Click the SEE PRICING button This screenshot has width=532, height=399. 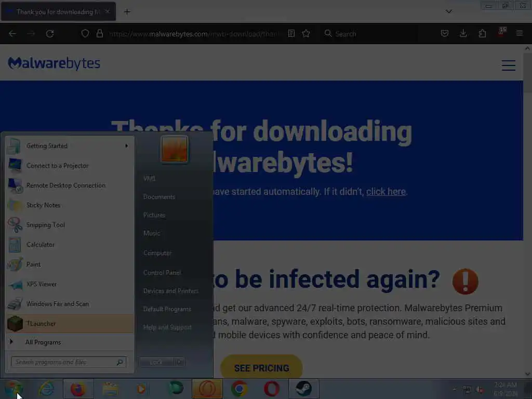tap(261, 368)
